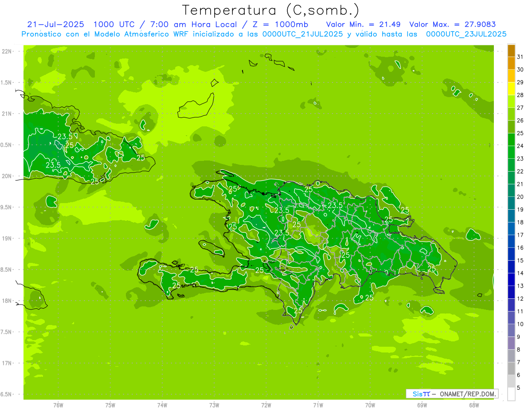Click the "75W" longitude axis label
The height and width of the screenshot is (411, 532).
(x=110, y=405)
